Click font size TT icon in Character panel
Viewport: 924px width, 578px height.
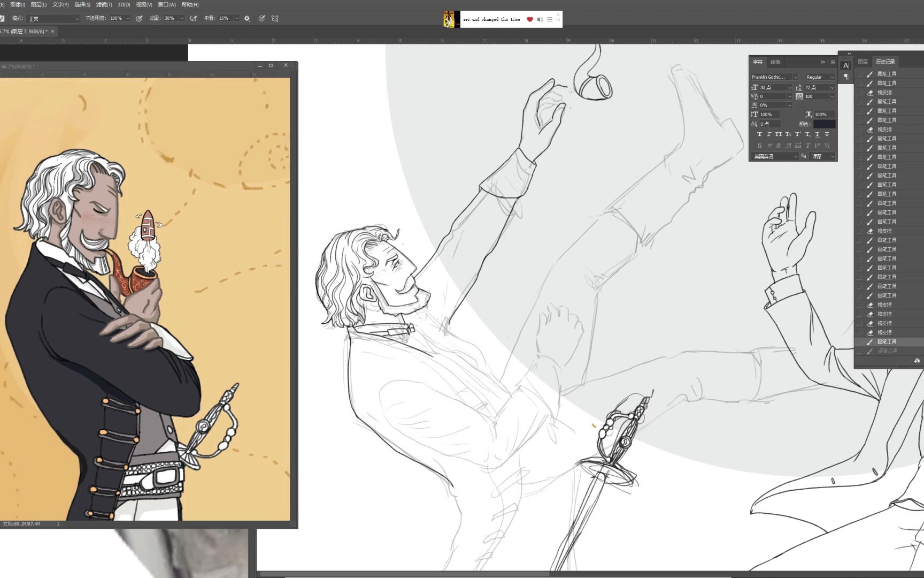754,87
